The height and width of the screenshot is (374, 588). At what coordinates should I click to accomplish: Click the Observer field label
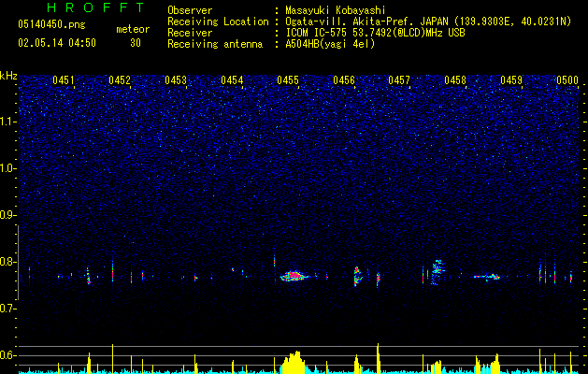tap(190, 10)
